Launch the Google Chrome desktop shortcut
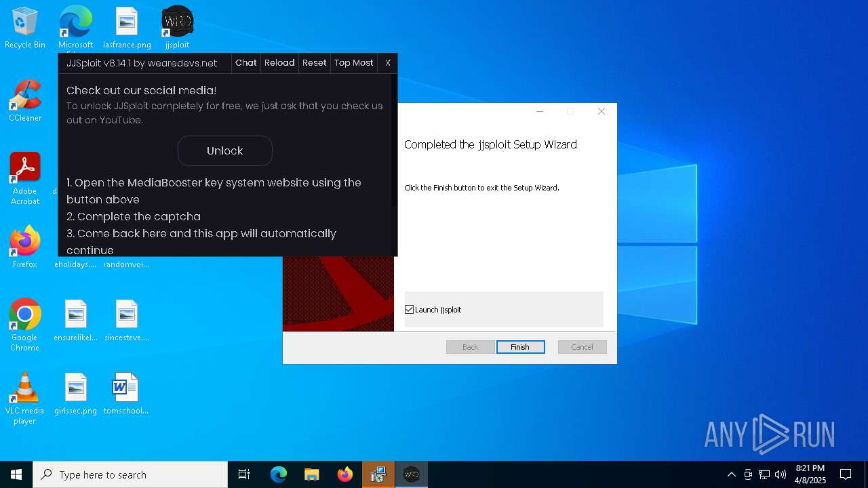Screen dimensions: 868x488 point(25,325)
